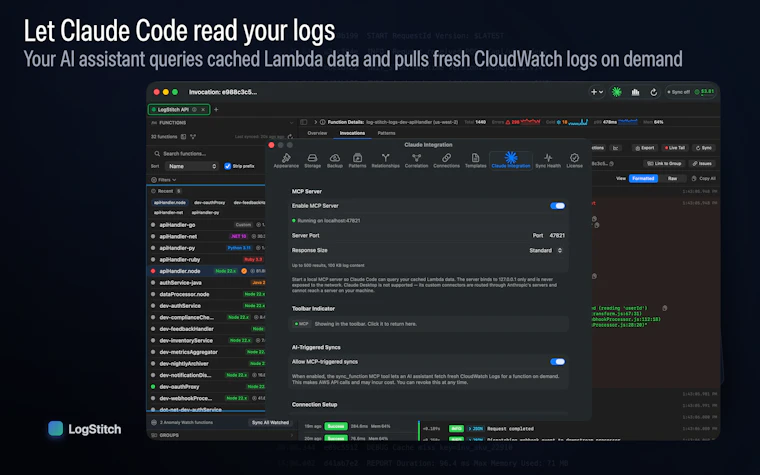Toggle Allow MCP-triggered syncs switch
Screen dimensions: 760x475
coord(557,362)
